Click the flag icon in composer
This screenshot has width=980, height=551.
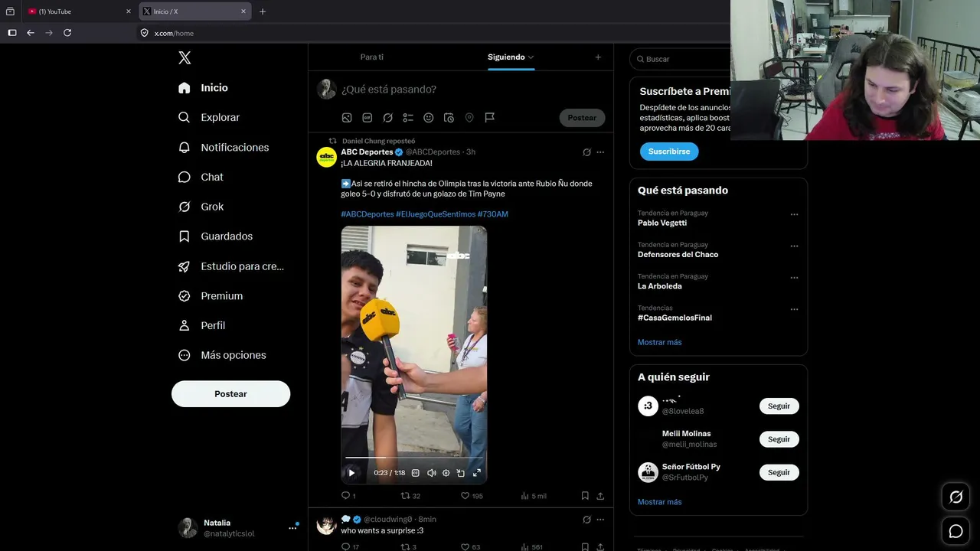coord(490,118)
